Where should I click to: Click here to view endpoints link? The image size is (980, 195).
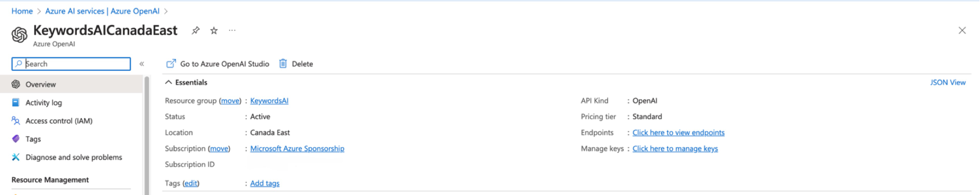679,133
